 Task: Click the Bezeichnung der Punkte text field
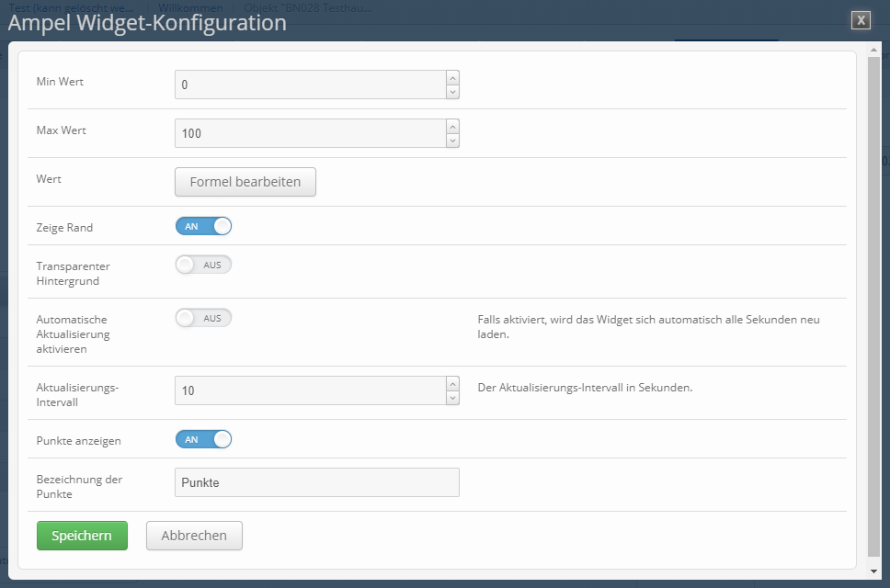click(316, 482)
